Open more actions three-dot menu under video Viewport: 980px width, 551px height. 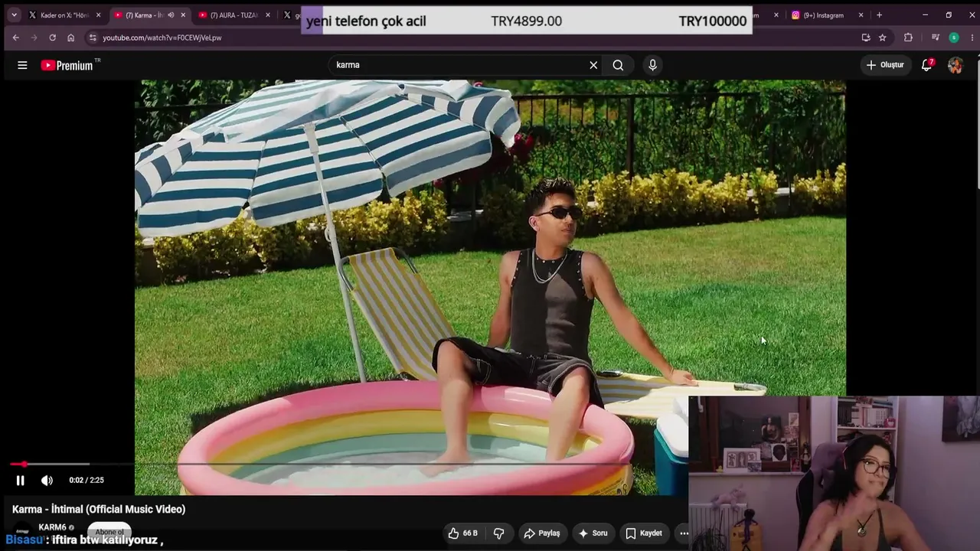tap(684, 533)
